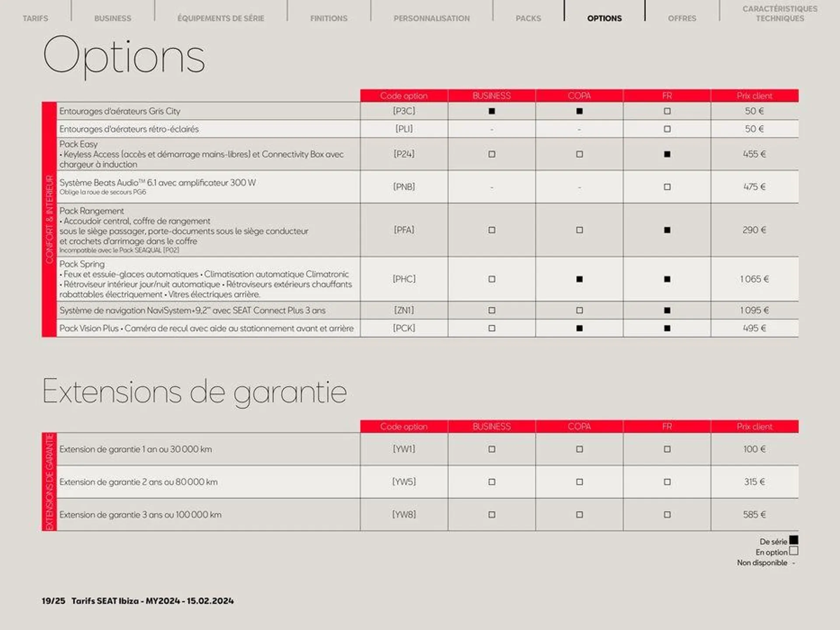This screenshot has height=630, width=840.
Task: Click FR filled square for Pack Spring
Action: 667,279
